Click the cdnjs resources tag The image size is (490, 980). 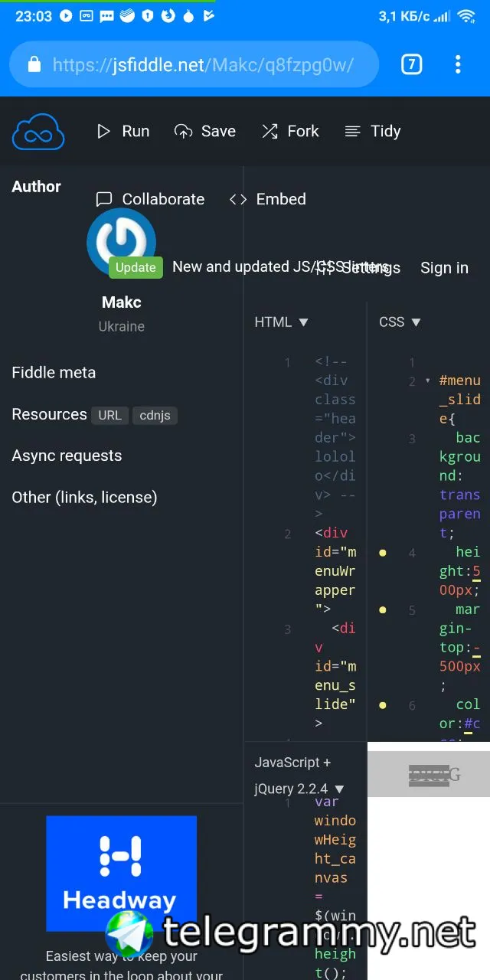point(155,415)
